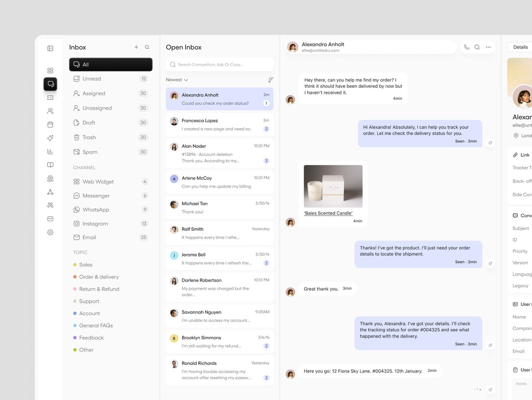Open the Unread inbox filter
Viewport: 532px width, 400px height.
click(x=111, y=79)
